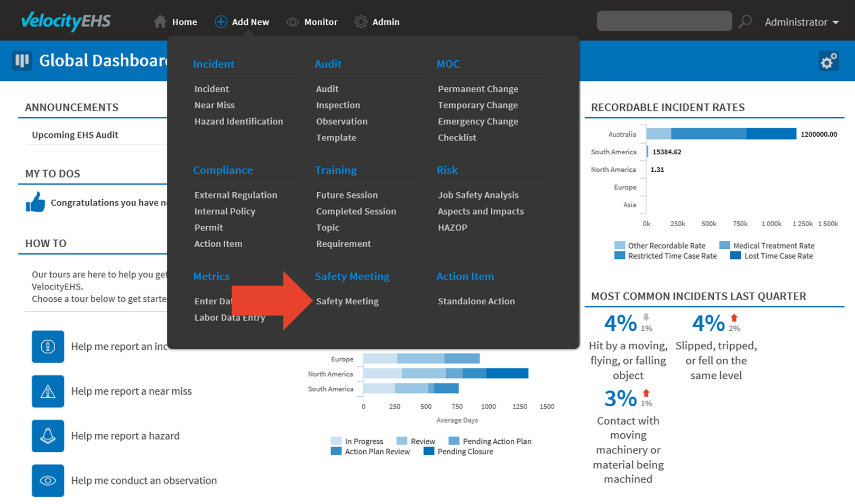The width and height of the screenshot is (855, 504).
Task: Click In Progress legend swatch
Action: point(336,441)
